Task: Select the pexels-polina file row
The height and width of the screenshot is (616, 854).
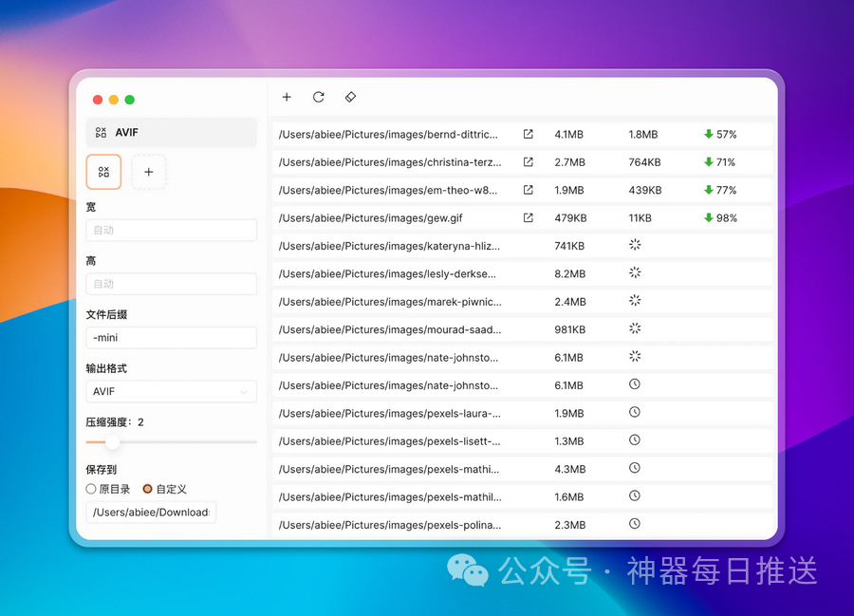Action: (x=390, y=525)
